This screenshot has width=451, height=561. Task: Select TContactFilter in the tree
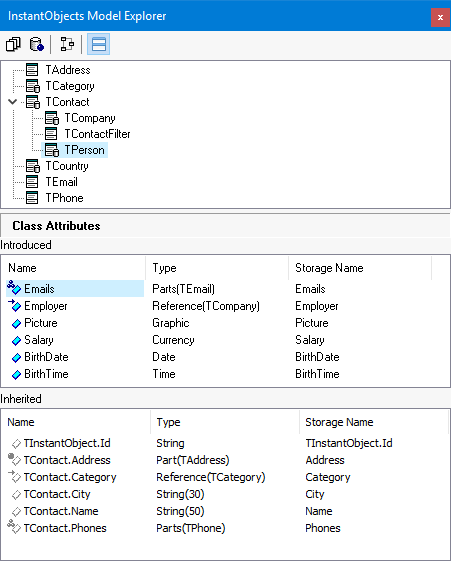click(97, 134)
